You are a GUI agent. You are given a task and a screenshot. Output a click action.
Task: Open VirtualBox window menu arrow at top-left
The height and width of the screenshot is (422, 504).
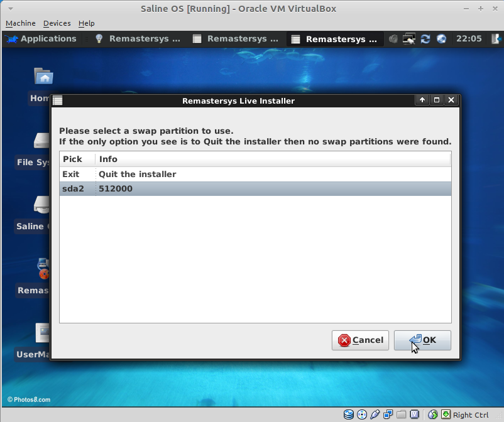[11, 9]
